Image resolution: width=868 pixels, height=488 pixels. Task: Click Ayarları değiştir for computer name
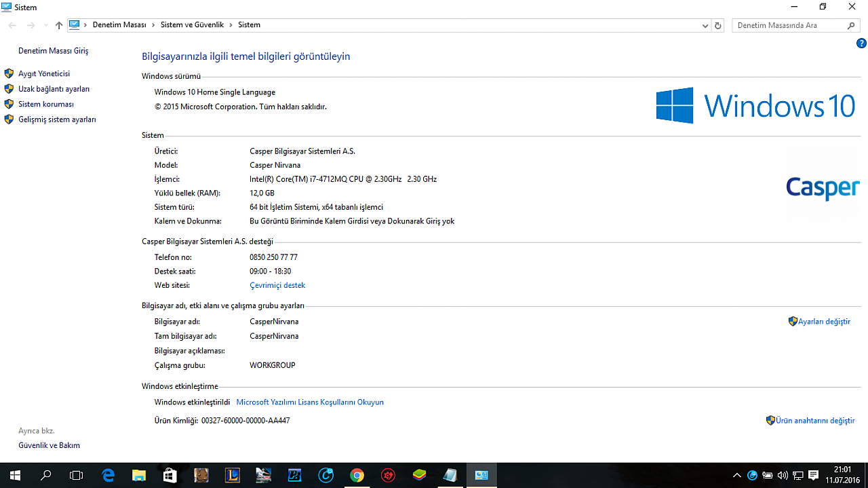[824, 321]
